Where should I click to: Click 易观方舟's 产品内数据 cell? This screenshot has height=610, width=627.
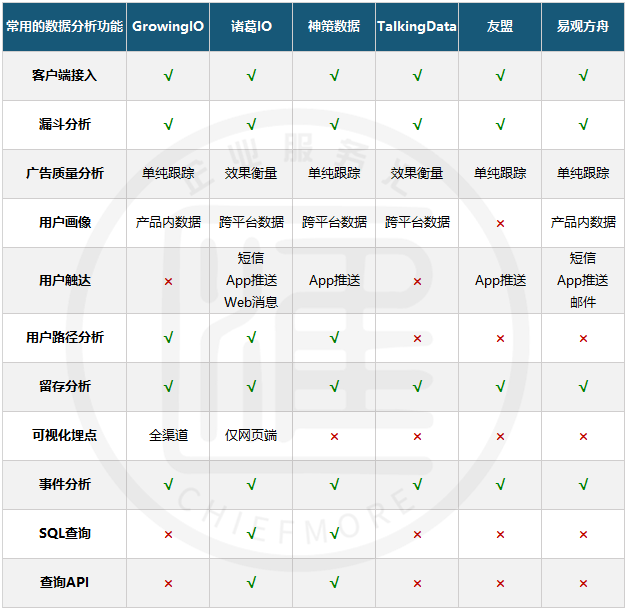click(583, 222)
